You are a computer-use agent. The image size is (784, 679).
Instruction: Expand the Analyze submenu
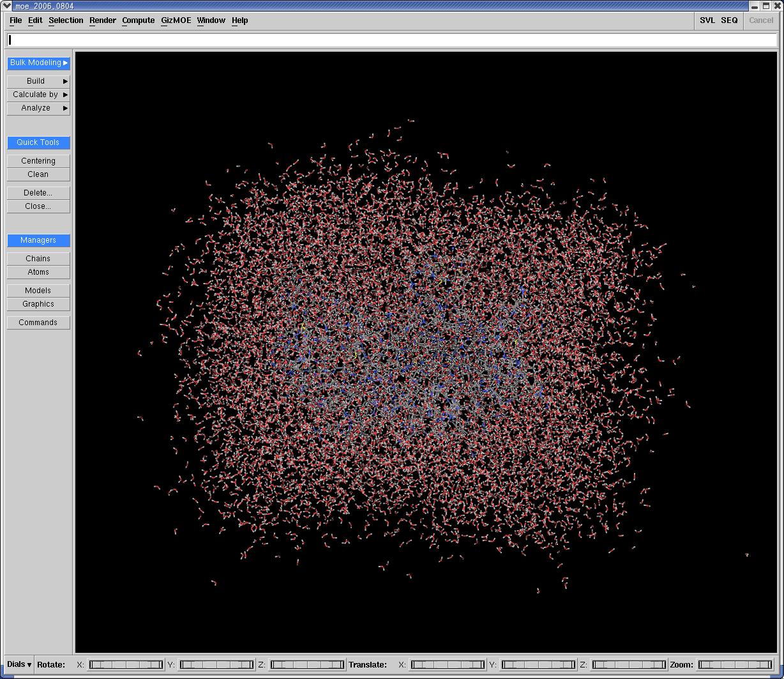point(38,108)
